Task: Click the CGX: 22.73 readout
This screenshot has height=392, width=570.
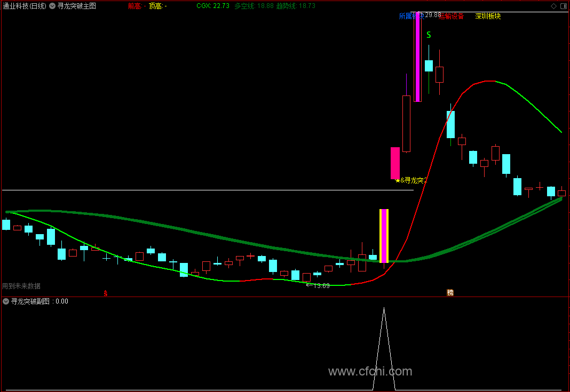Action: pyautogui.click(x=213, y=6)
